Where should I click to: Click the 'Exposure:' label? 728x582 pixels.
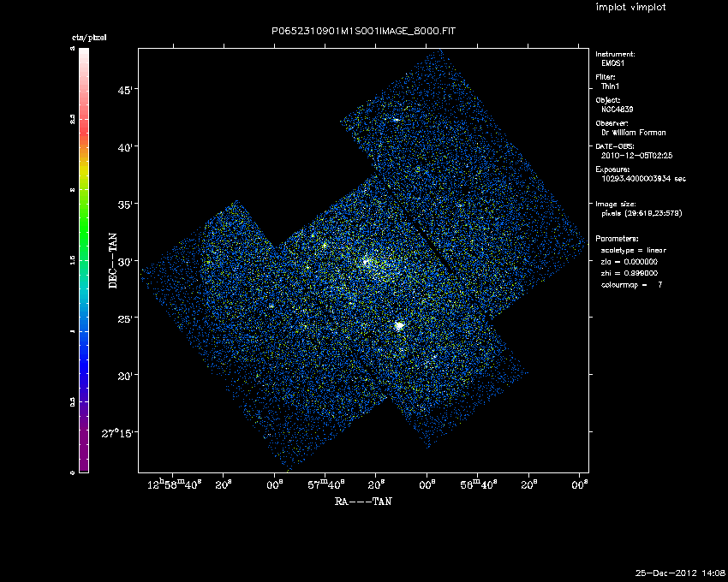pos(613,169)
